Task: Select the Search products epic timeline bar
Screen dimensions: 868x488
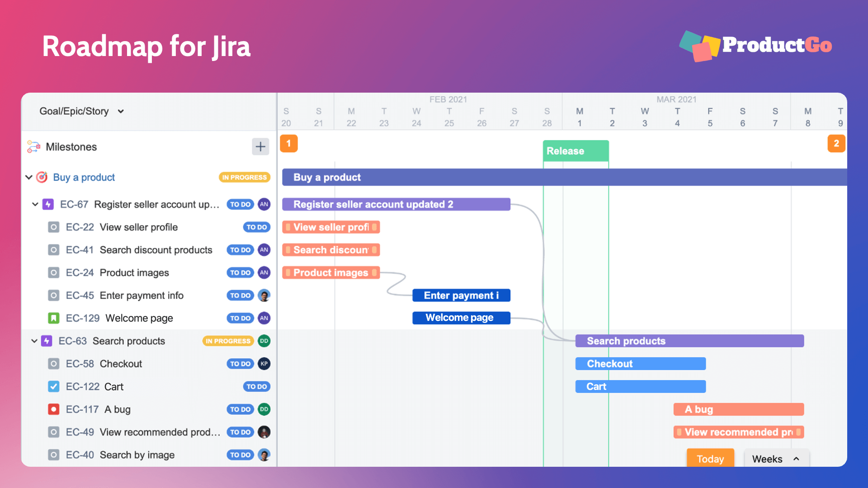Action: (x=689, y=341)
